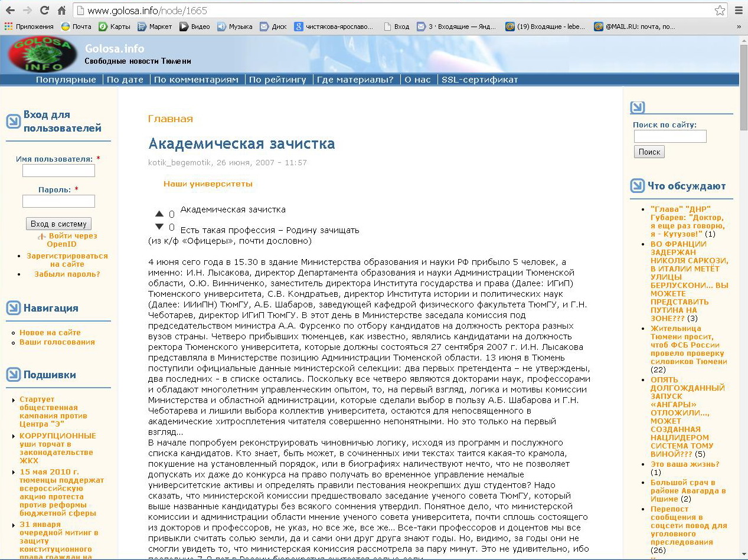The image size is (748, 560).
Task: Open Жительница Тюмени просит discussion link
Action: pos(689,345)
